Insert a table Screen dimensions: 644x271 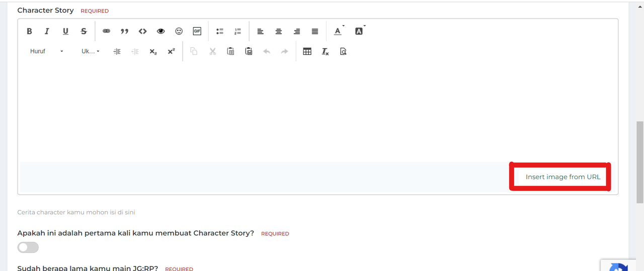click(307, 51)
